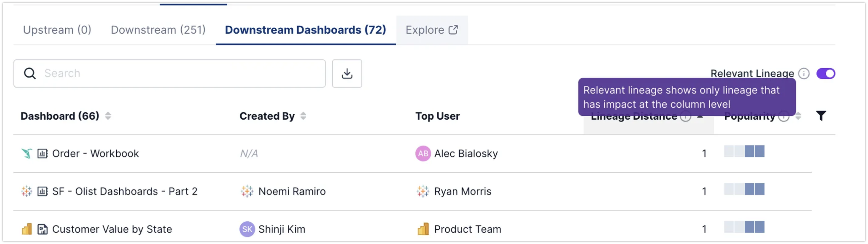Click the Tableau icon beside Noemi Ramiro
Viewport: 868px width, 244px height.
[x=247, y=192]
